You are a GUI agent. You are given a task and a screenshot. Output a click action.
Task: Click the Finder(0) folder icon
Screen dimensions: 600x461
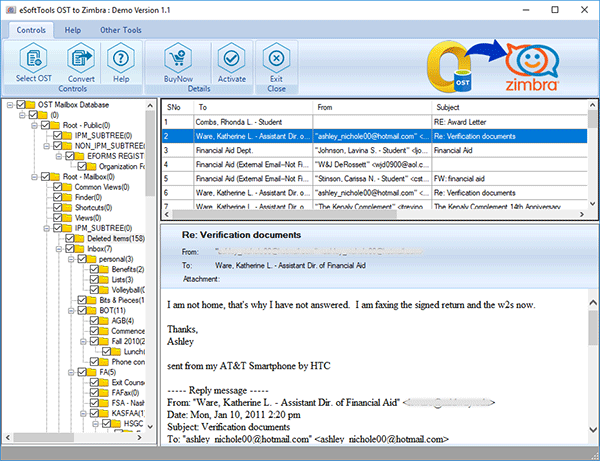tap(67, 197)
